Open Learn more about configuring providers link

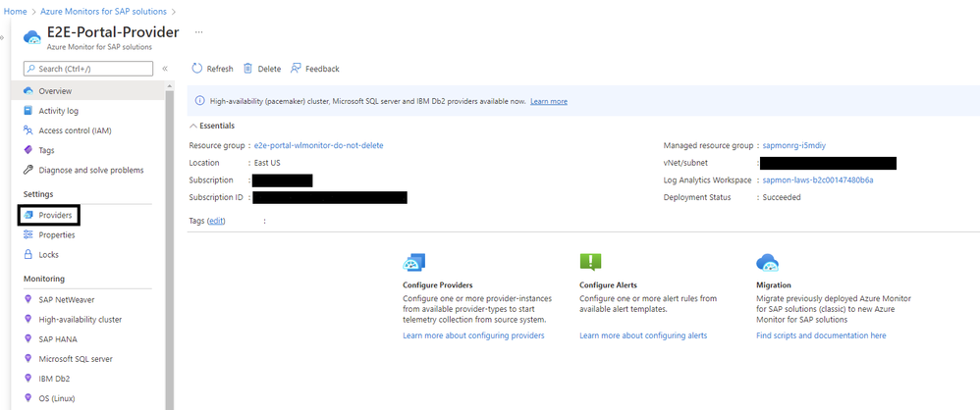[473, 335]
